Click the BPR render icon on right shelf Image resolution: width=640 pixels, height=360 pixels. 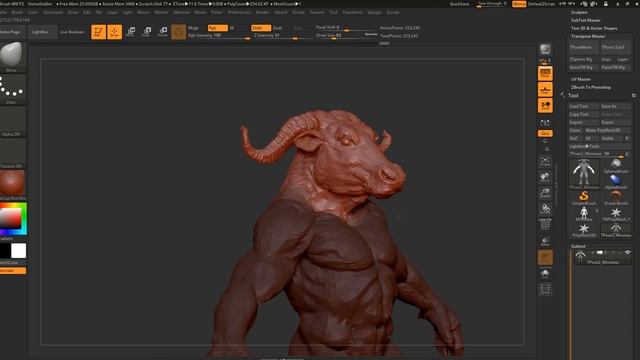coord(545,50)
